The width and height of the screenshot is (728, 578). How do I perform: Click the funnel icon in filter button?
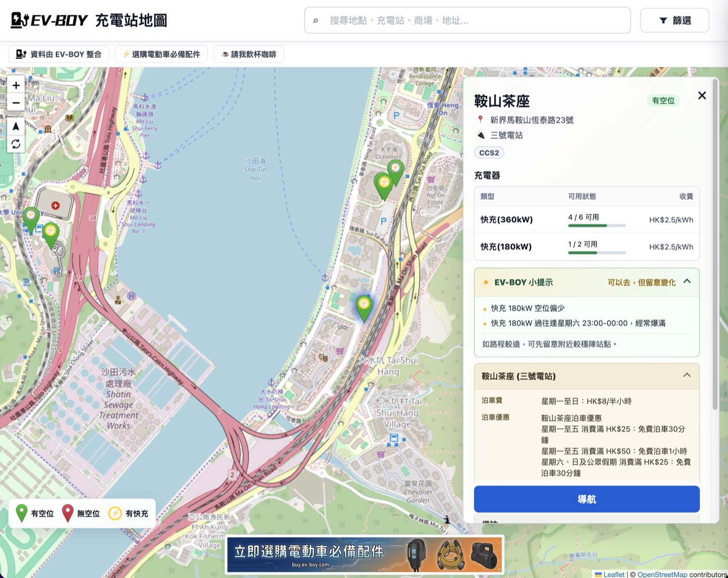(663, 21)
